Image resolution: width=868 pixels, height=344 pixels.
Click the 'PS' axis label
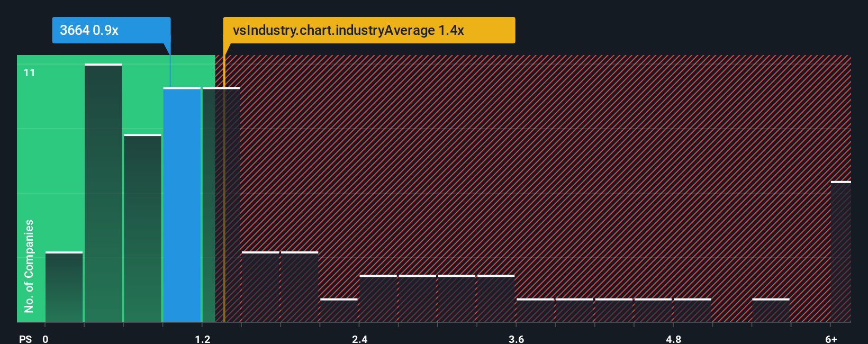pyautogui.click(x=25, y=339)
